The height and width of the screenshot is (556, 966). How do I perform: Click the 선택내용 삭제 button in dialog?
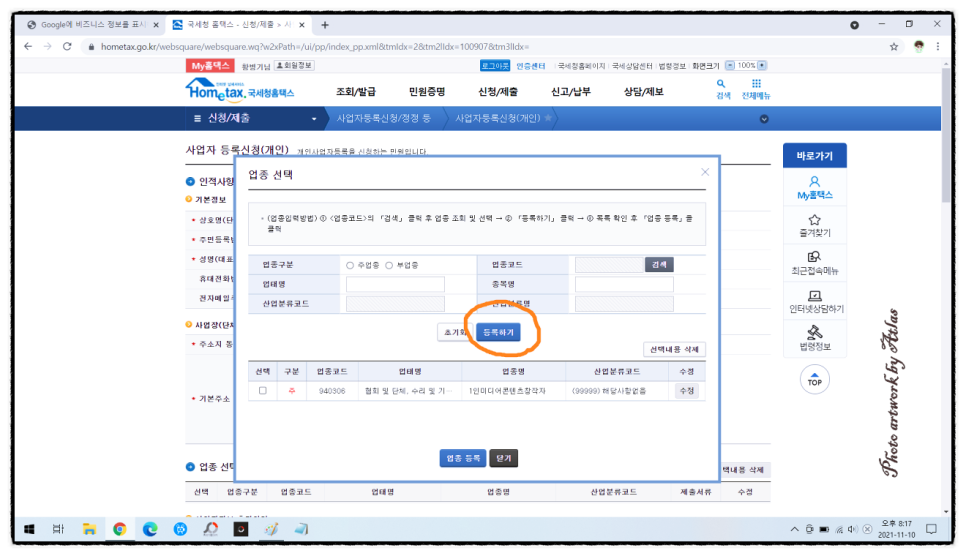pyautogui.click(x=674, y=350)
